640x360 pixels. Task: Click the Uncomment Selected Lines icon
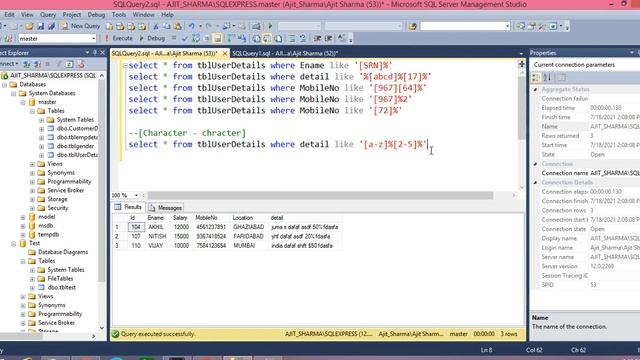pos(303,38)
